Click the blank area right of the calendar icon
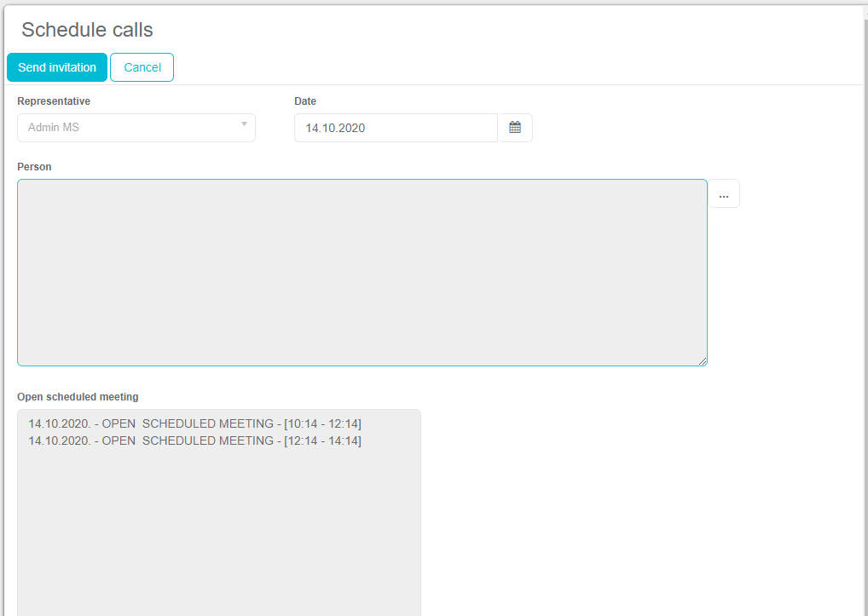The height and width of the screenshot is (616, 868). (682, 128)
